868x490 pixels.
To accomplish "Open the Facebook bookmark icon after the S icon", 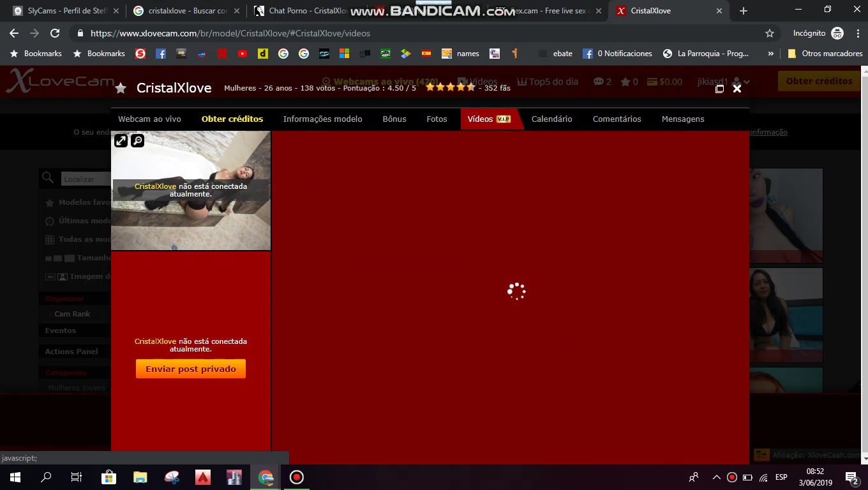I will pyautogui.click(x=161, y=54).
